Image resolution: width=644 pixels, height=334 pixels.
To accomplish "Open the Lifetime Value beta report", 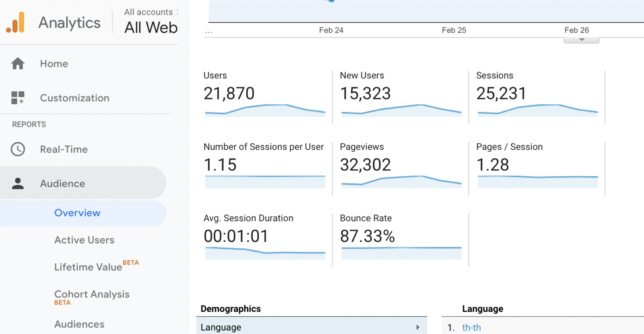I will coord(89,267).
